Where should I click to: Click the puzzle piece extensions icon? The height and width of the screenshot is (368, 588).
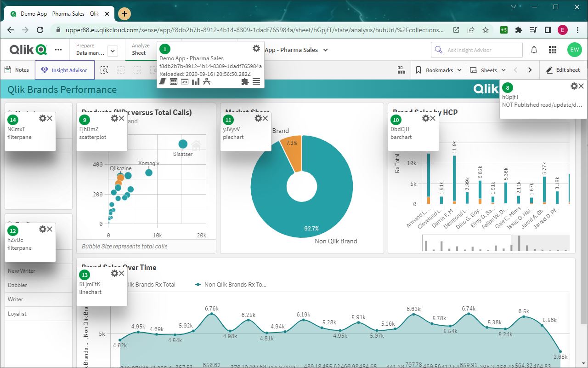click(245, 81)
